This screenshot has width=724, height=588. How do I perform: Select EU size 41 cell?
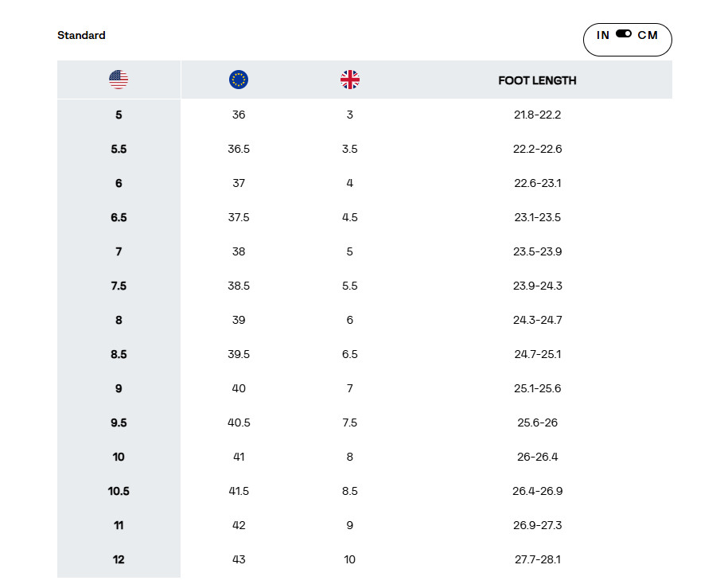[239, 457]
